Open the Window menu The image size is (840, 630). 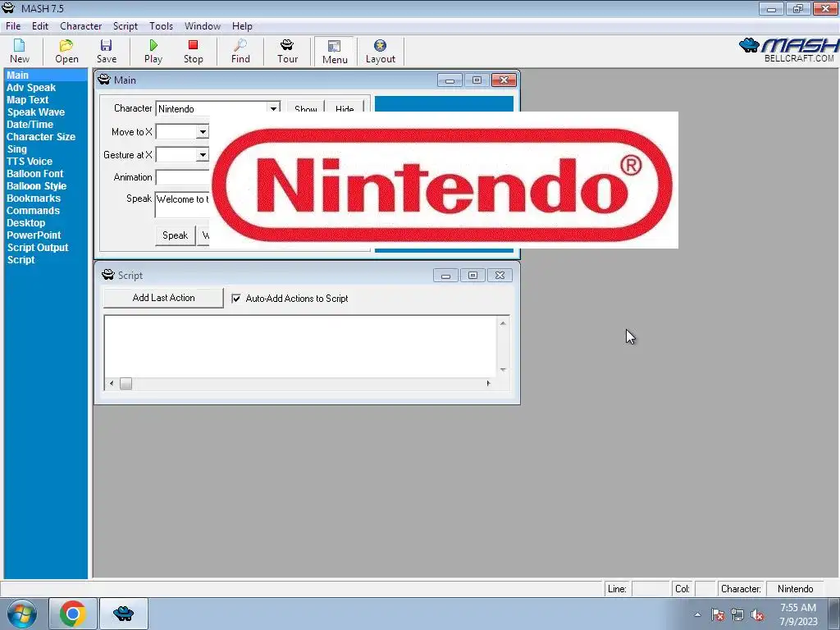[x=203, y=25]
